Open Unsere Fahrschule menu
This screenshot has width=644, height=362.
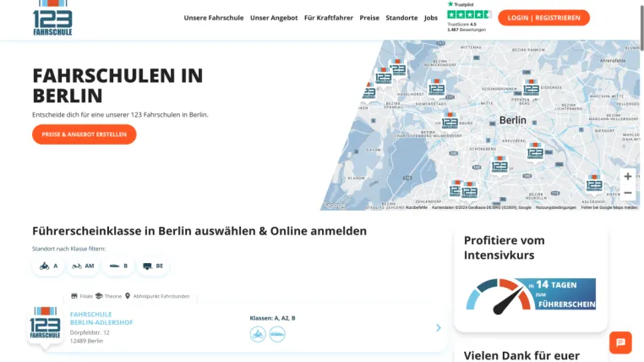click(x=214, y=18)
